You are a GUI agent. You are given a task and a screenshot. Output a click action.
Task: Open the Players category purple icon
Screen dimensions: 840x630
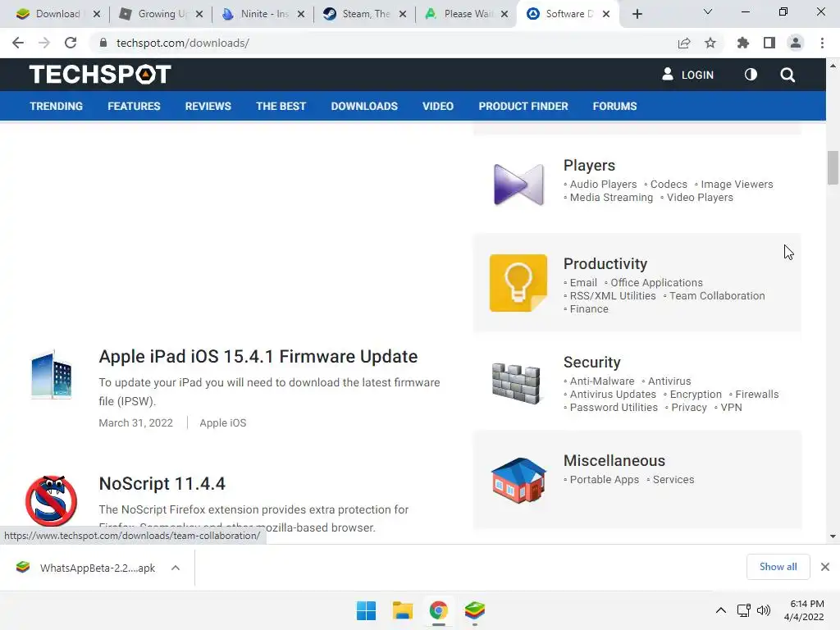click(x=518, y=185)
